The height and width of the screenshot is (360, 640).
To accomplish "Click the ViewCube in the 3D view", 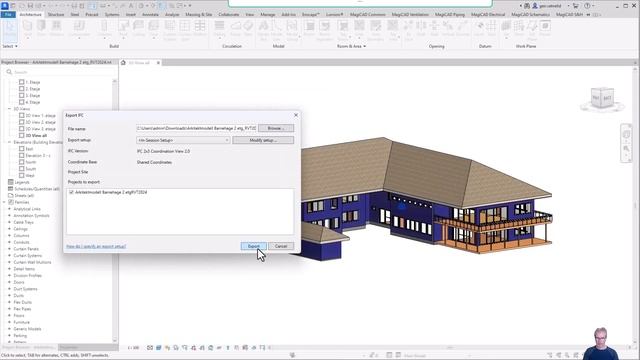I will click(x=602, y=98).
